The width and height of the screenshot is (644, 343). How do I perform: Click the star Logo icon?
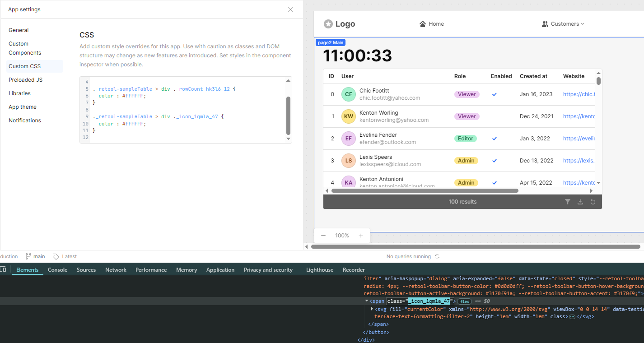tap(328, 24)
